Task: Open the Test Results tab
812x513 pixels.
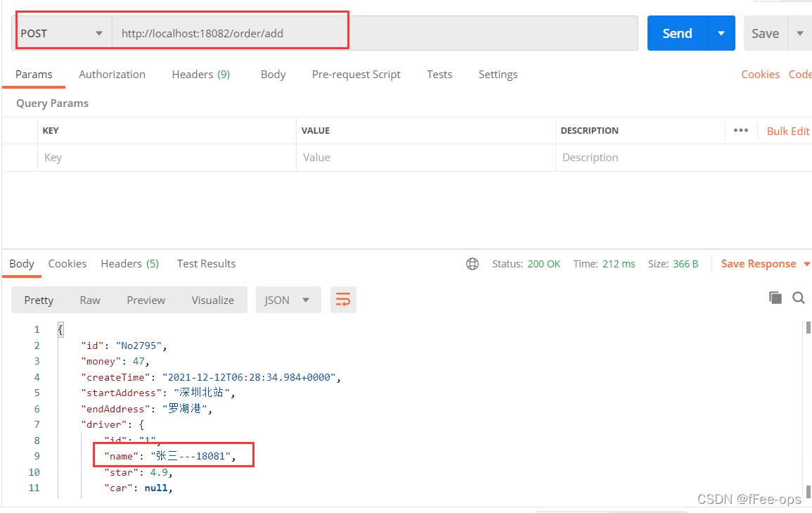Action: point(206,264)
